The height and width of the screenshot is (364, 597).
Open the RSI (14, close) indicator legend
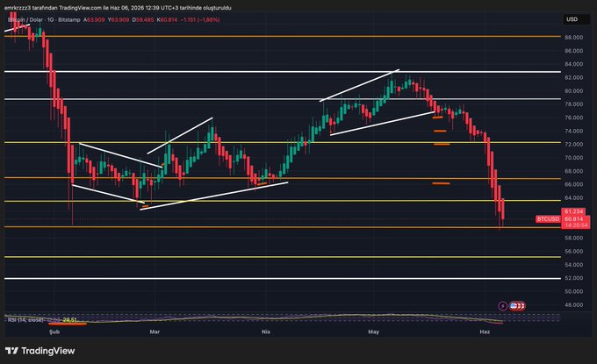pos(25,320)
